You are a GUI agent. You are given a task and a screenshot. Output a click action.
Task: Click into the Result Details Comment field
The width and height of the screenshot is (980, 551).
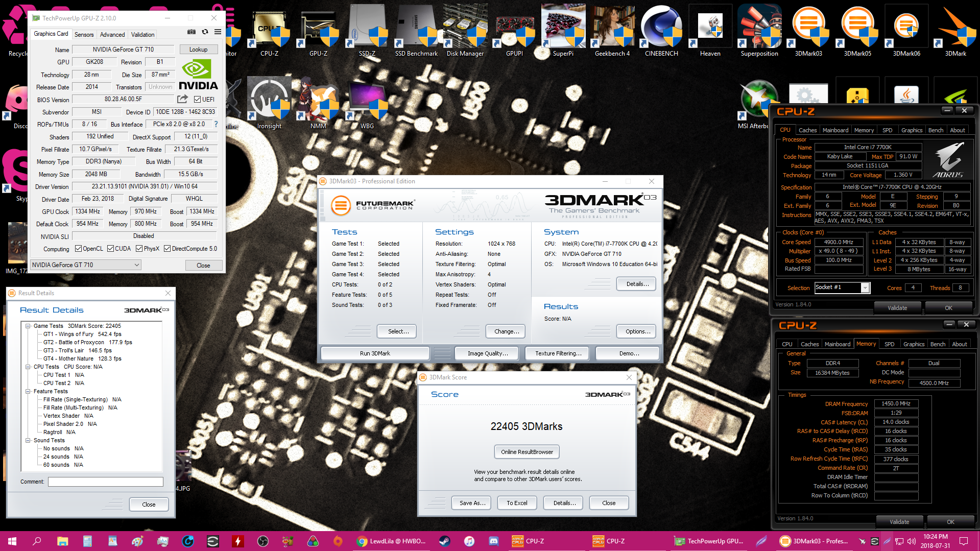click(105, 482)
